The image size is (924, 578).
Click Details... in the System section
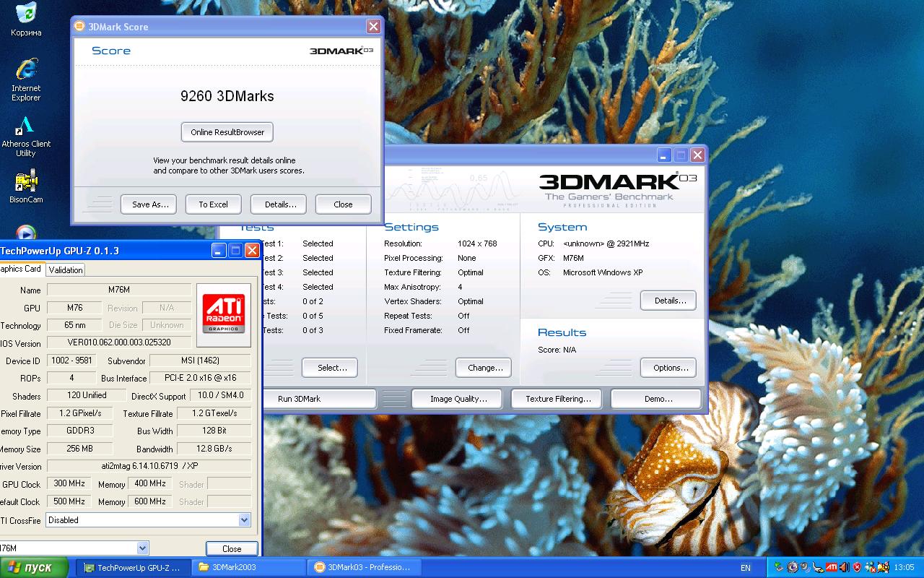(x=669, y=301)
